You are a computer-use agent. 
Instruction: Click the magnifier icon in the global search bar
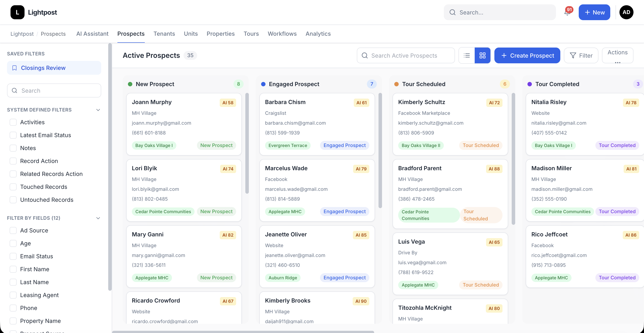pyautogui.click(x=452, y=12)
